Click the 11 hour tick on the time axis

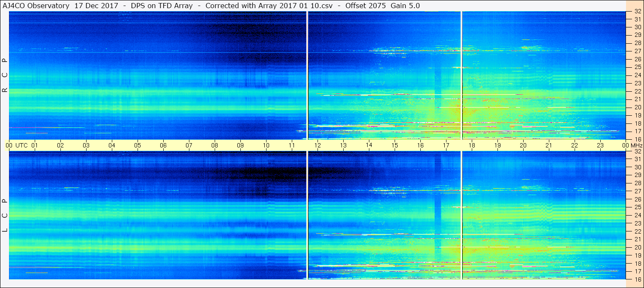(x=292, y=145)
